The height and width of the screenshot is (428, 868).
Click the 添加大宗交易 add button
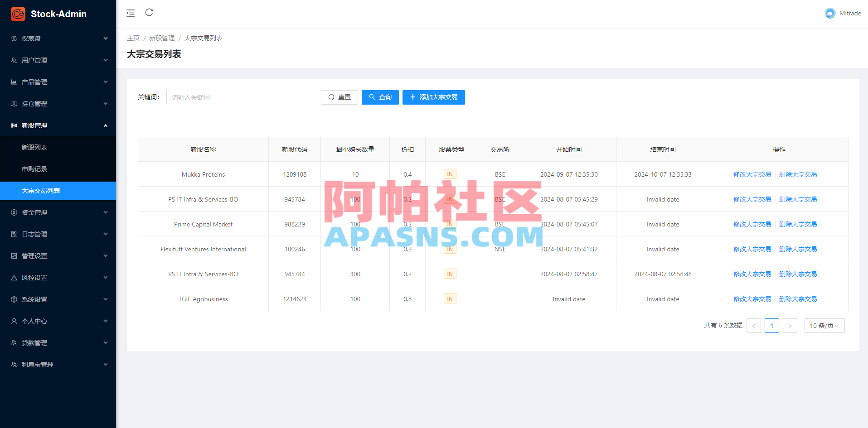pyautogui.click(x=433, y=97)
